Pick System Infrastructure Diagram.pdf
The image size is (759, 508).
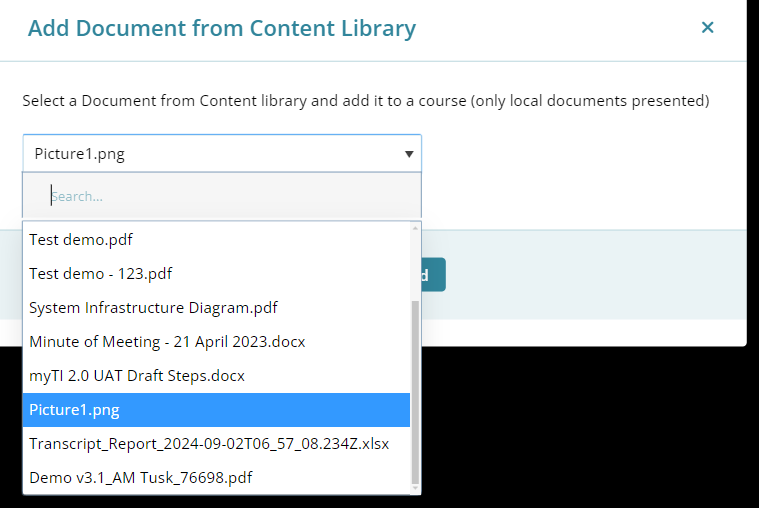point(153,307)
